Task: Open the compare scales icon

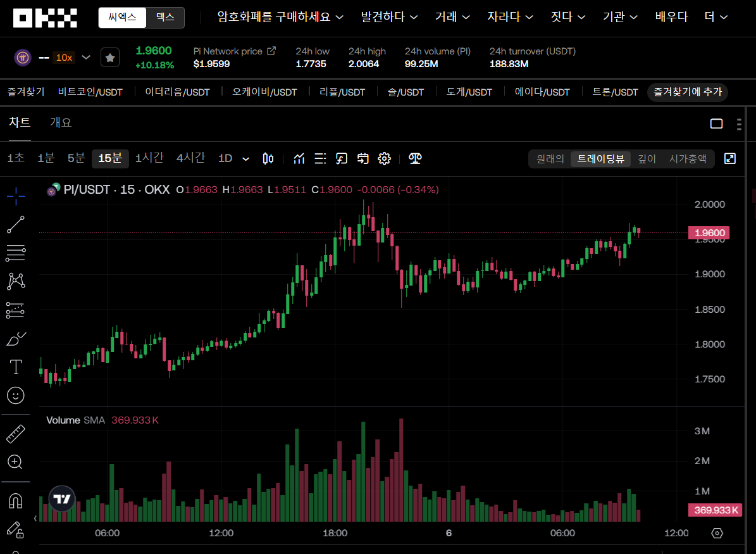Action: (414, 158)
